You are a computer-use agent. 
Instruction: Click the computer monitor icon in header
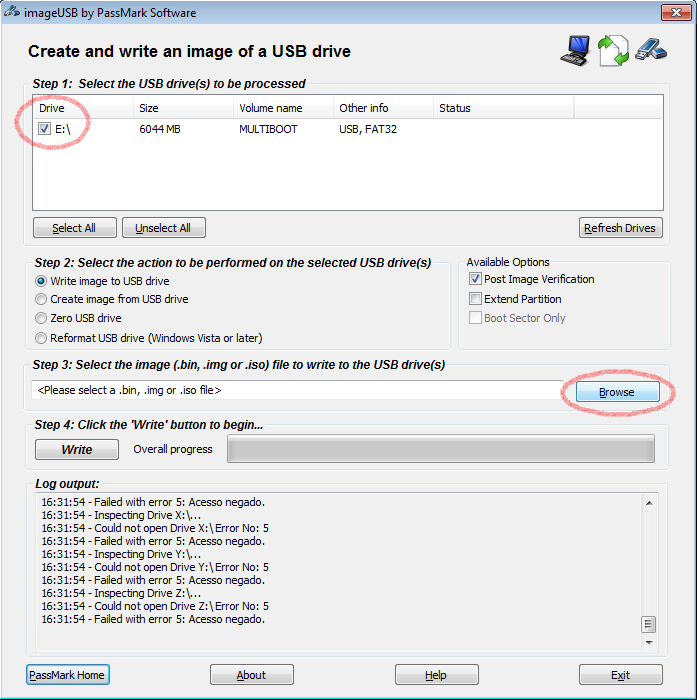pyautogui.click(x=577, y=51)
